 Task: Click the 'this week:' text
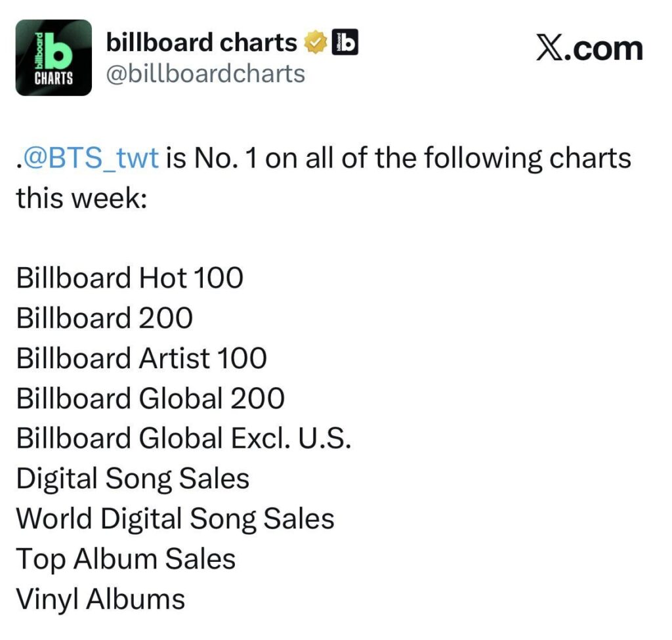tap(82, 198)
